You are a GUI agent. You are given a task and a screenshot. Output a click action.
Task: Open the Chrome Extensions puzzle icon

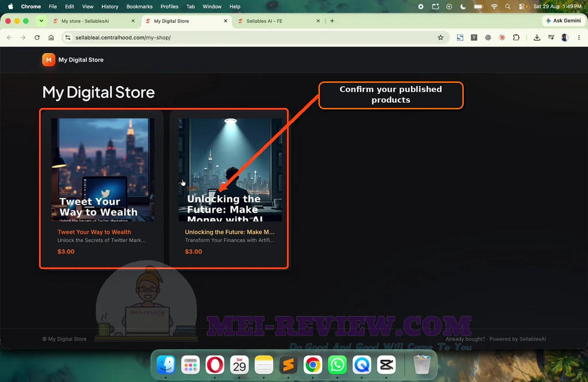click(x=516, y=37)
